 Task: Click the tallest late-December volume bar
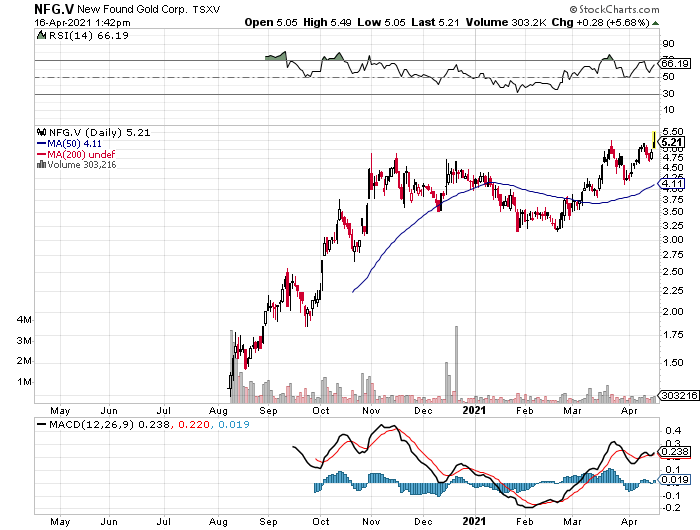coord(456,363)
